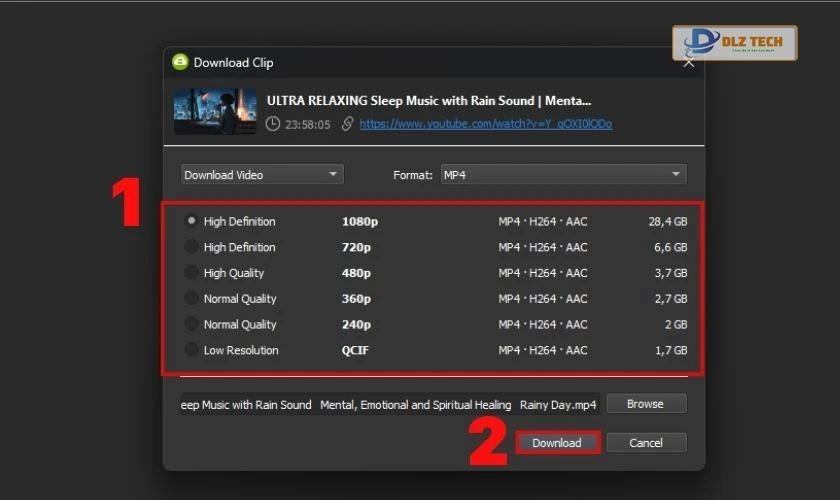This screenshot has height=500, width=840.
Task: Click the Download Clip title text
Action: tap(233, 63)
